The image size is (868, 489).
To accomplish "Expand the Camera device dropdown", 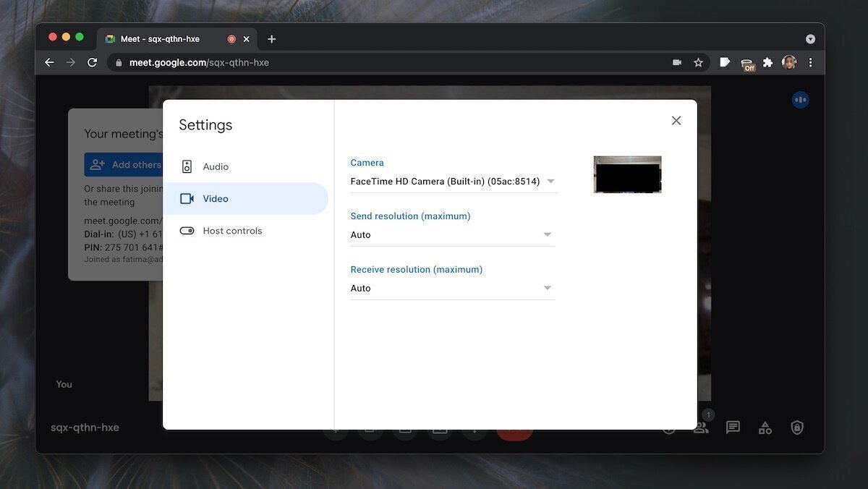I will pyautogui.click(x=454, y=182).
